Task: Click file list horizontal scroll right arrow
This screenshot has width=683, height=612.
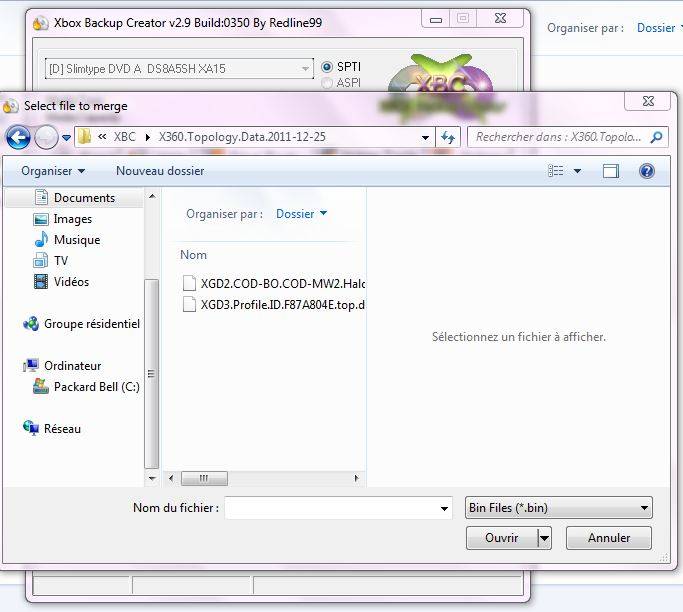Action: [357, 478]
